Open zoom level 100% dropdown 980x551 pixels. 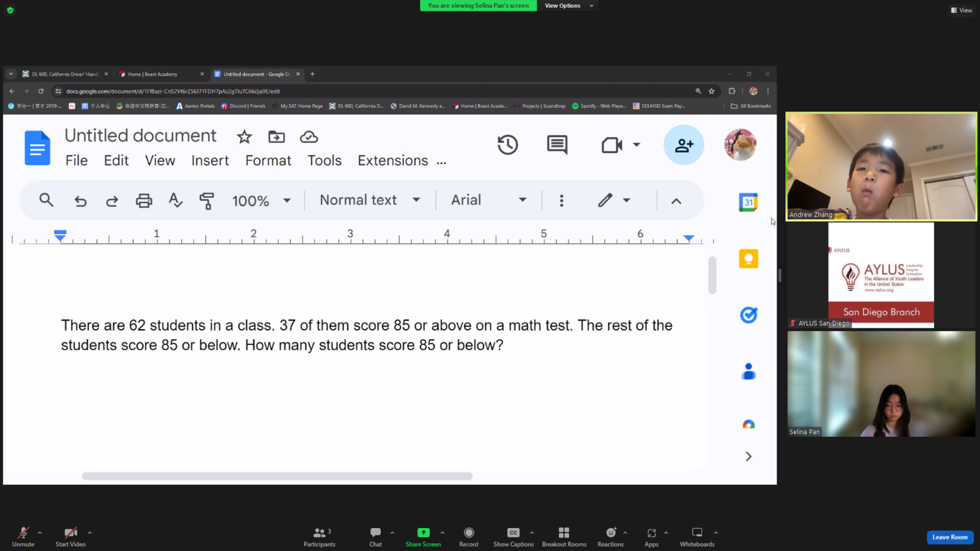pos(262,201)
